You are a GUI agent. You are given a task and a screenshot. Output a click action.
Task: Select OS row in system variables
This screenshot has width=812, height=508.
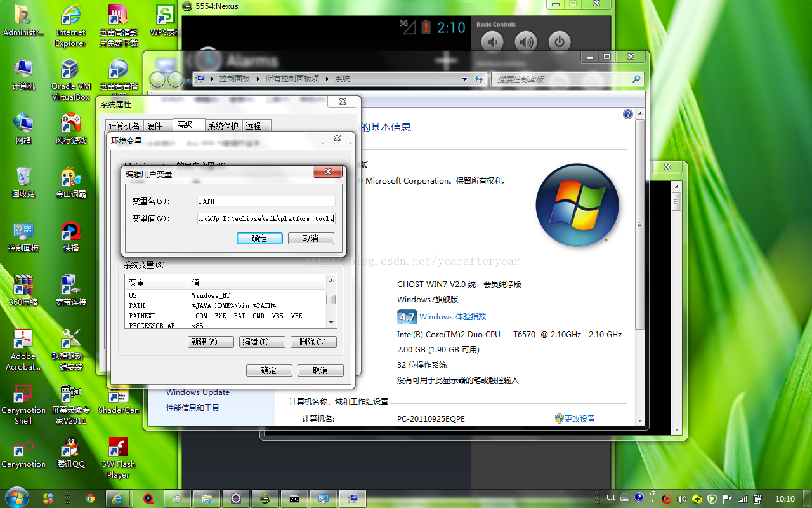pyautogui.click(x=225, y=295)
